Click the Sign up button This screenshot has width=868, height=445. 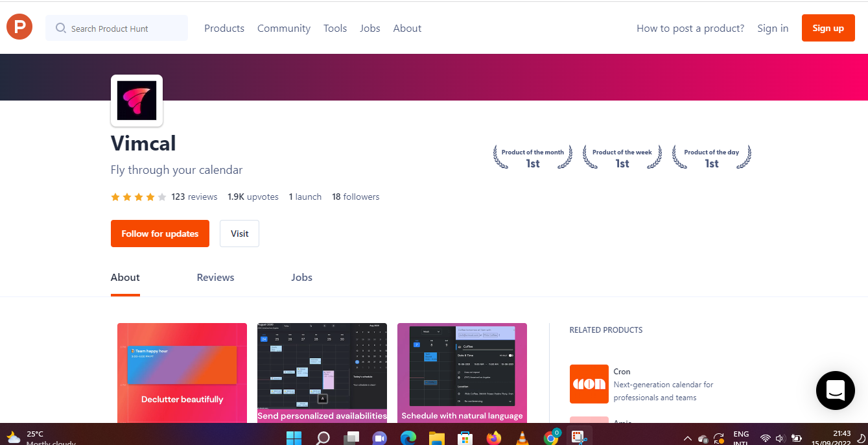[828, 28]
